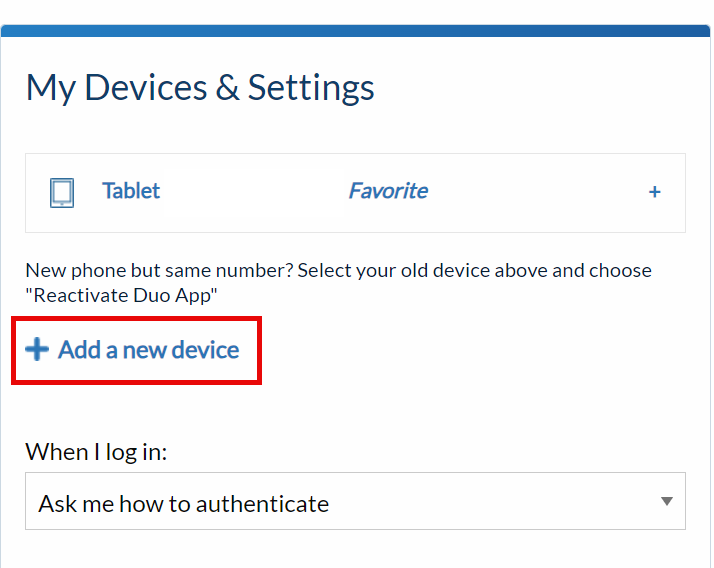The image size is (714, 568).
Task: Expand the Tablet device options plus icon
Action: [654, 192]
